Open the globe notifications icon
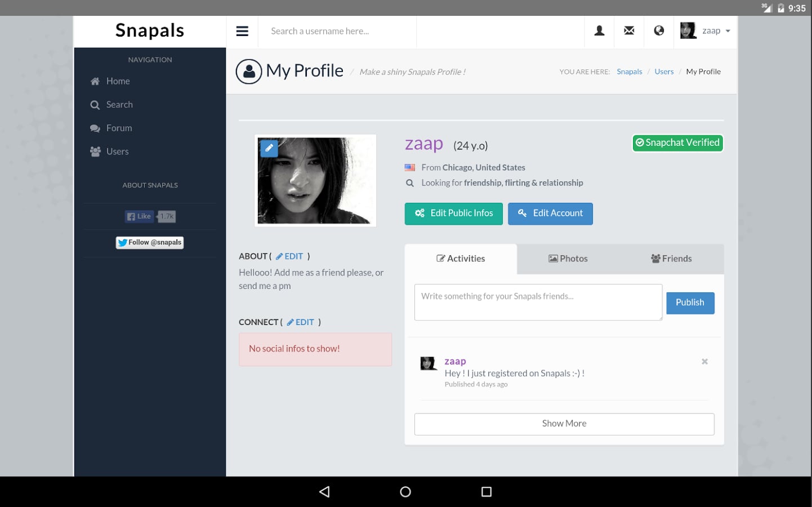The width and height of the screenshot is (812, 507). click(659, 30)
